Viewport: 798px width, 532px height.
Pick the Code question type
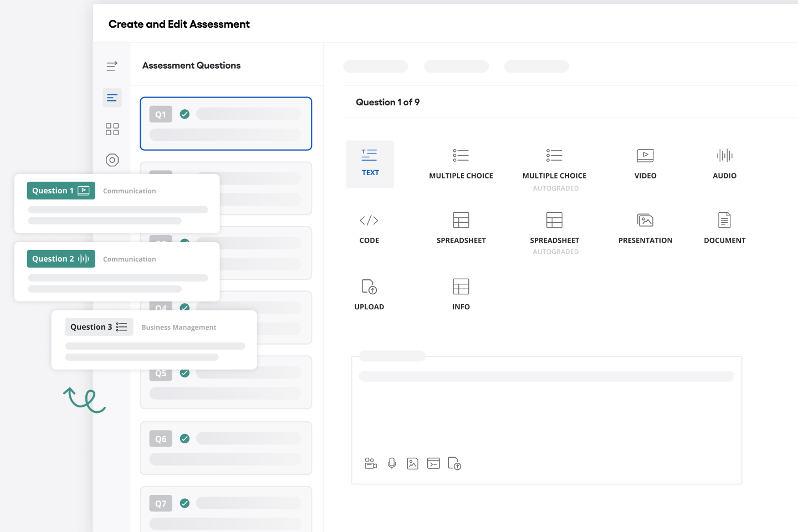pos(369,228)
